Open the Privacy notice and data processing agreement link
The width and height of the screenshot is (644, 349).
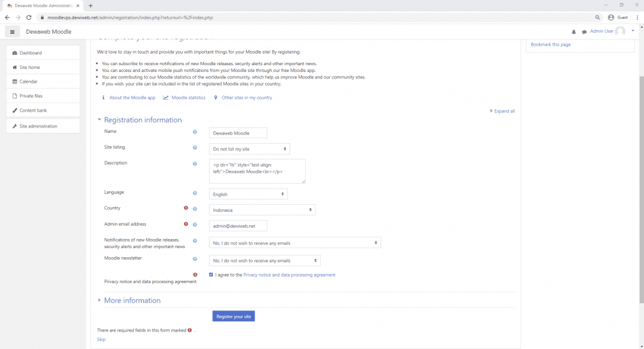point(289,275)
